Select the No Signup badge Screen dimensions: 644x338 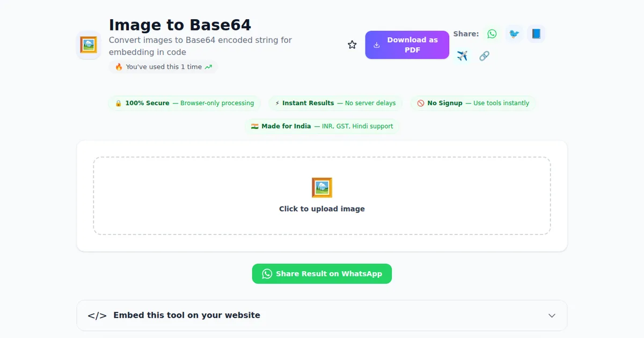tap(473, 103)
